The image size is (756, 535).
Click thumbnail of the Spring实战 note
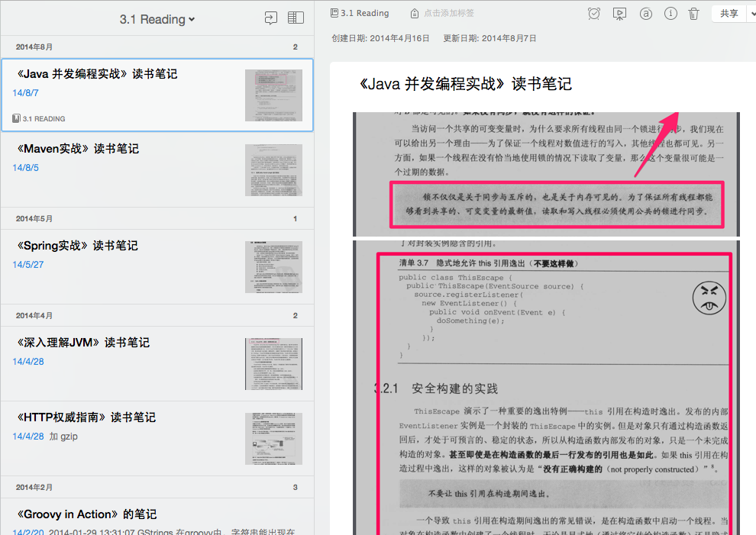pyautogui.click(x=273, y=266)
